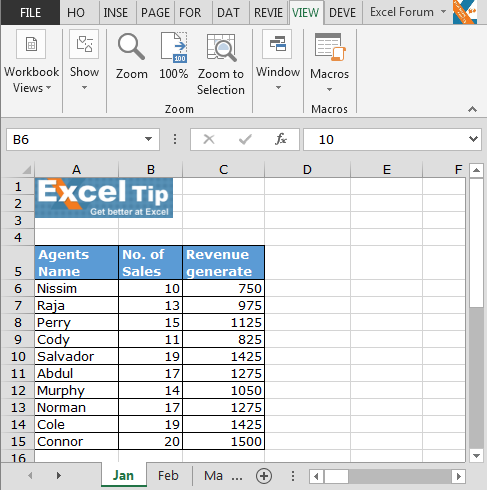Open Insert Function fx dialog
Viewport: 487px width, 490px height.
(281, 139)
